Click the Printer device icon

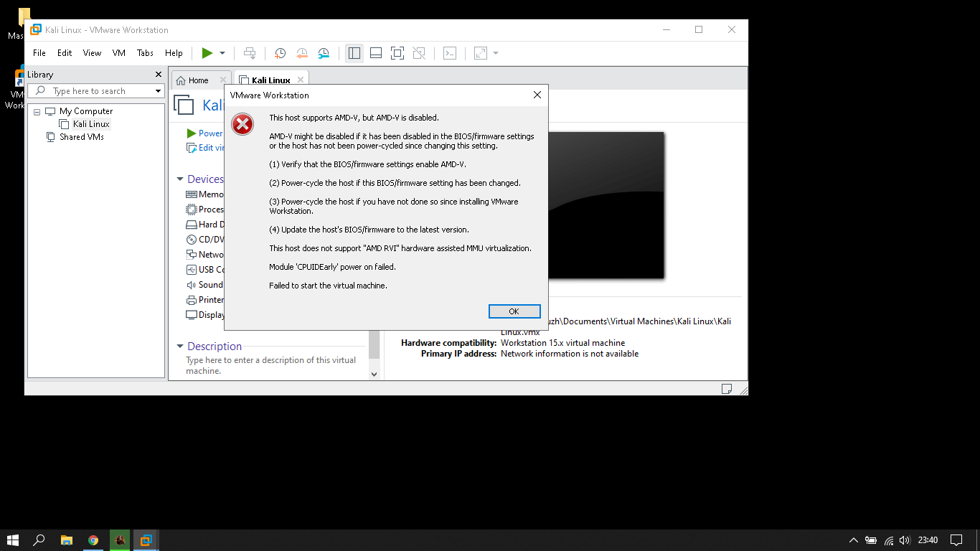192,300
